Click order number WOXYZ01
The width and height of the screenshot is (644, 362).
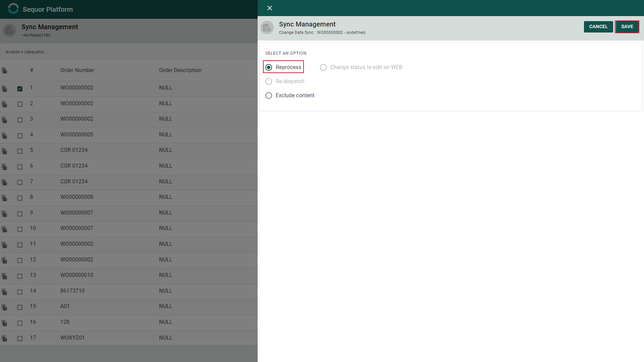(x=72, y=338)
